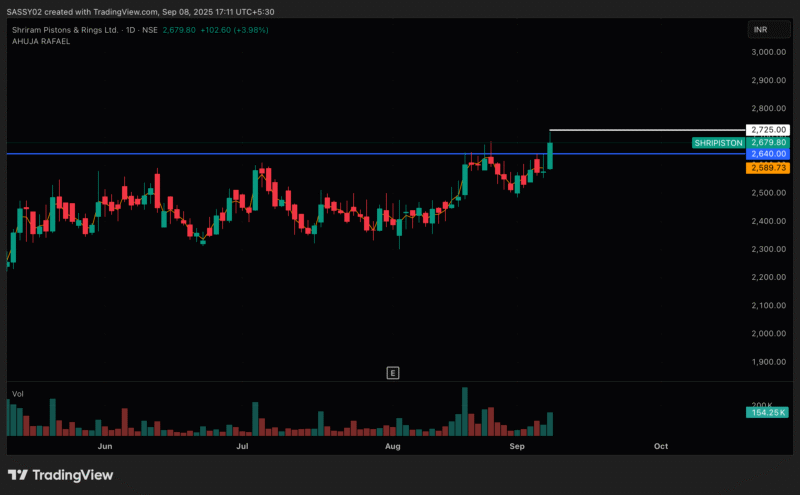Click the 3,000.00 price axis label

[x=768, y=52]
